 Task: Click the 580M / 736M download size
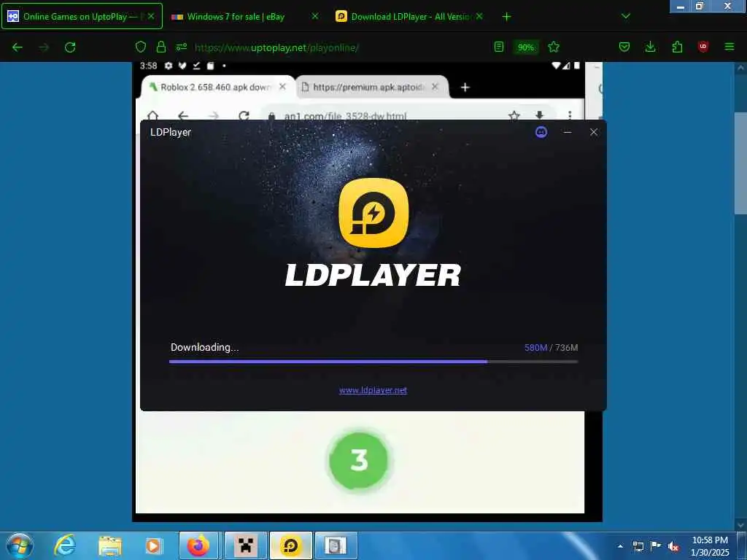click(551, 348)
